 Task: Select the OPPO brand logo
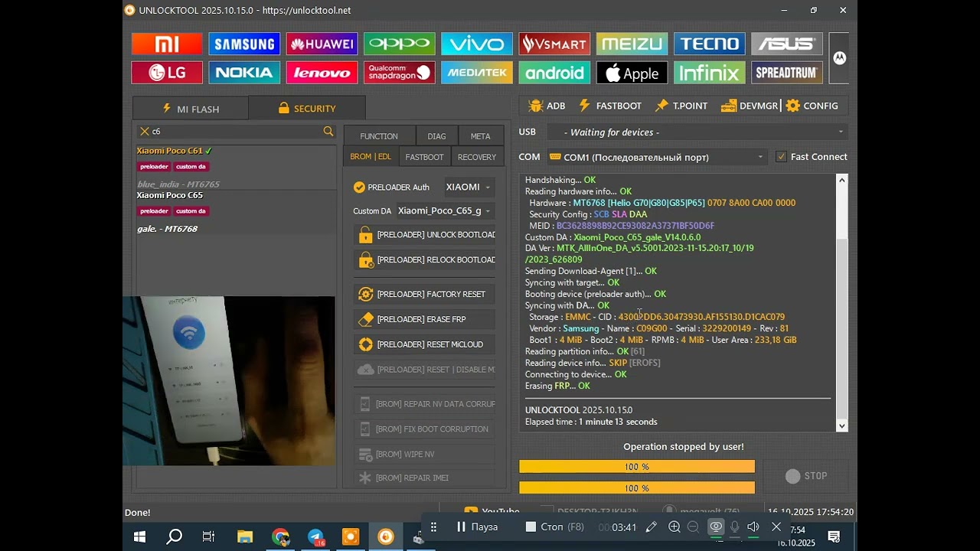coord(400,44)
